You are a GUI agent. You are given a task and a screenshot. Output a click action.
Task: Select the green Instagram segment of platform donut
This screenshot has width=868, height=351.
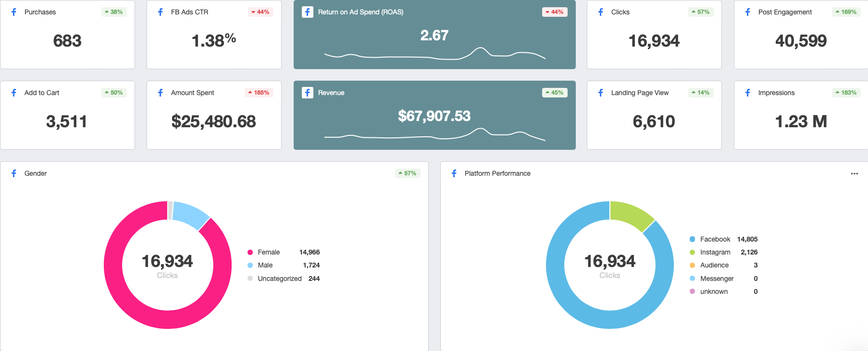631,214
